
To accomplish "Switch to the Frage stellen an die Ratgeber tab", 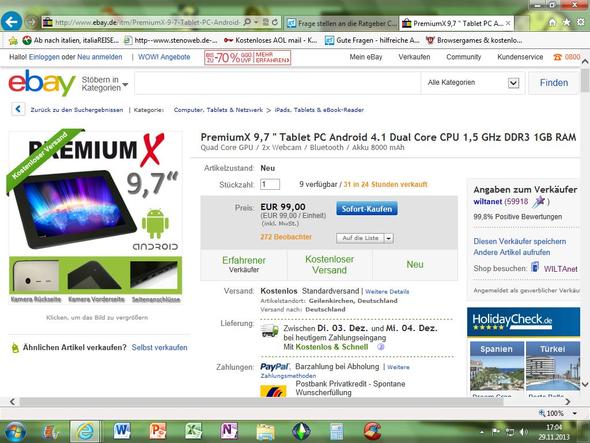I will [x=342, y=23].
